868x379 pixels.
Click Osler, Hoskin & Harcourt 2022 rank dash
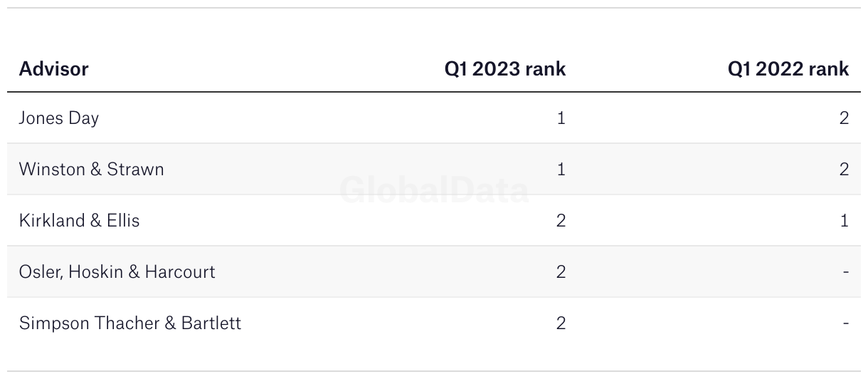(846, 272)
